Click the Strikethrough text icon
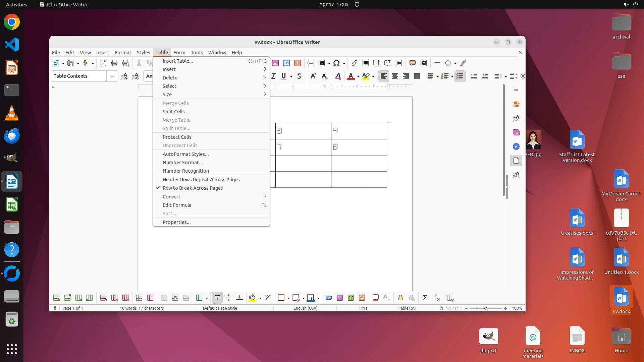This screenshot has width=644, height=362. pos(299,76)
